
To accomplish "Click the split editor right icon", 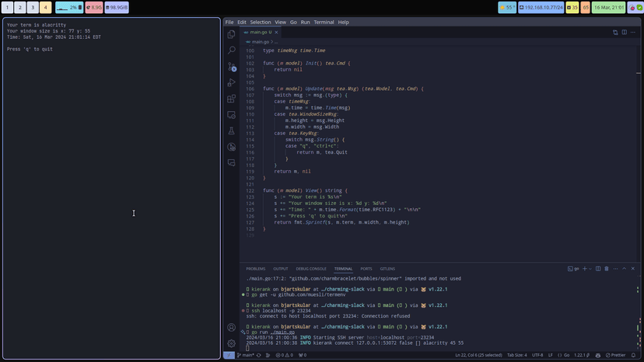I will (624, 33).
